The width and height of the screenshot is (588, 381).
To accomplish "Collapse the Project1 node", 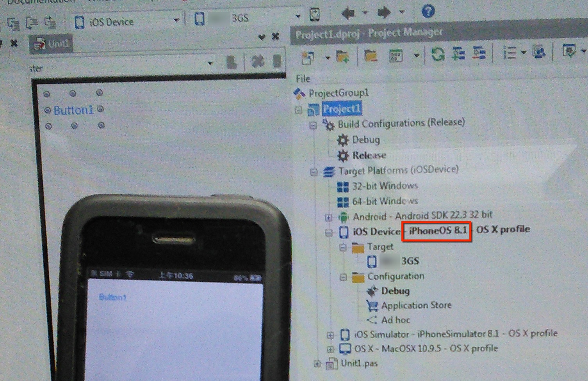I will (299, 110).
